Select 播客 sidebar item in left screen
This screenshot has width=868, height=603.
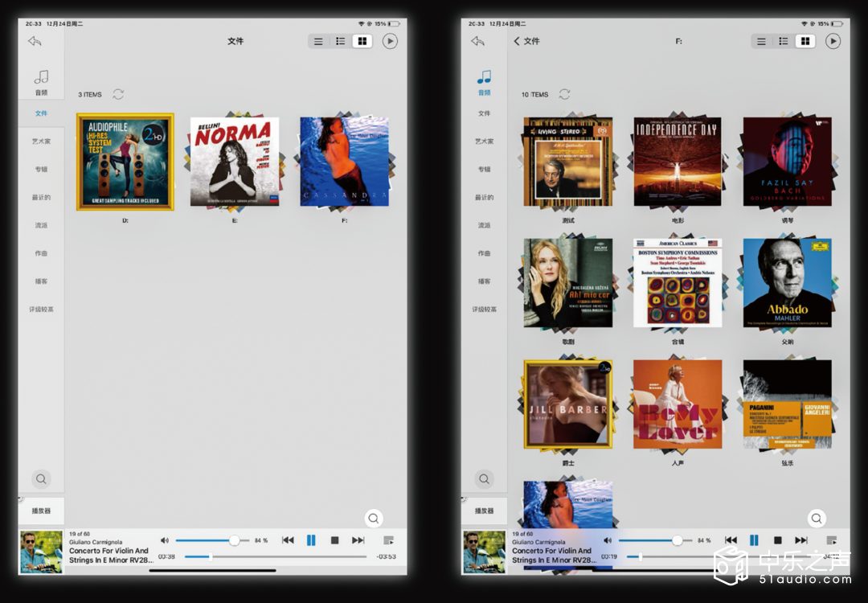coord(42,281)
